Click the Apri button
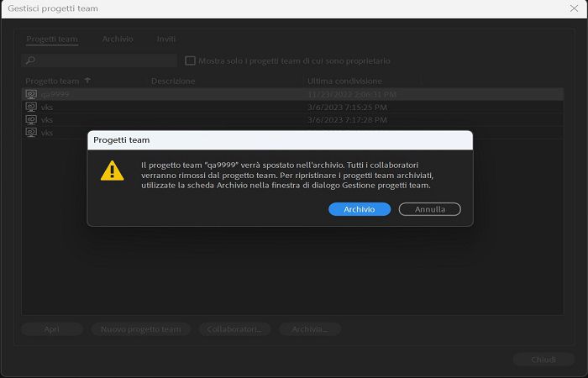Viewport: 588px width, 378px height. [x=52, y=329]
